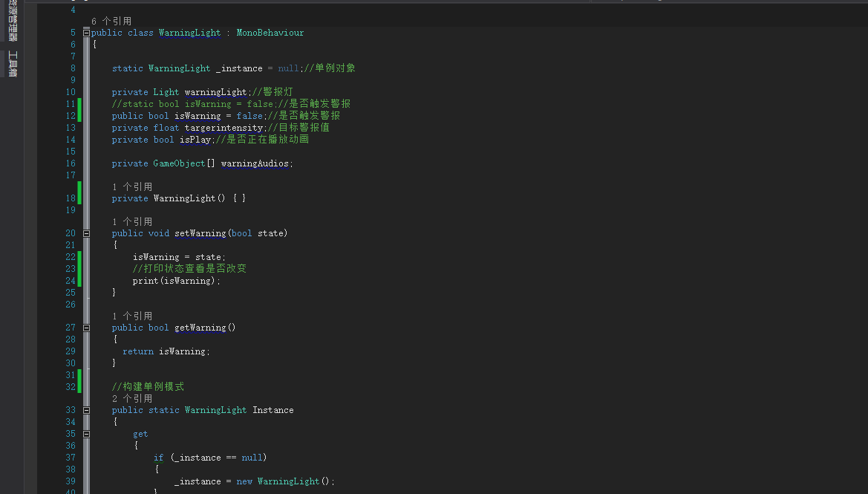
Task: Click the commented-out static bool isWarning line
Action: pyautogui.click(x=231, y=104)
